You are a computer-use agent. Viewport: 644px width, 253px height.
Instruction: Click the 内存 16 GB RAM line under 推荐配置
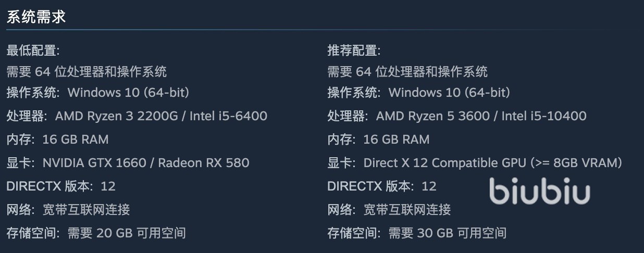click(x=378, y=139)
